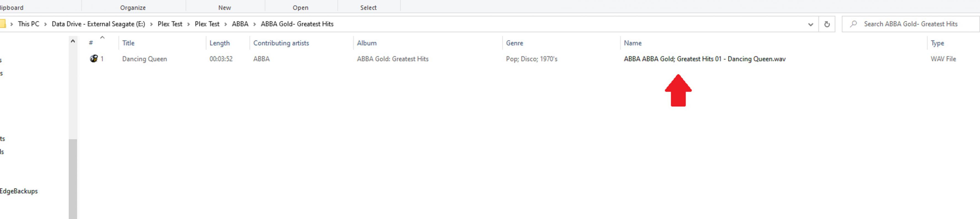
Task: Sort by Contributing artists column
Action: (x=281, y=43)
